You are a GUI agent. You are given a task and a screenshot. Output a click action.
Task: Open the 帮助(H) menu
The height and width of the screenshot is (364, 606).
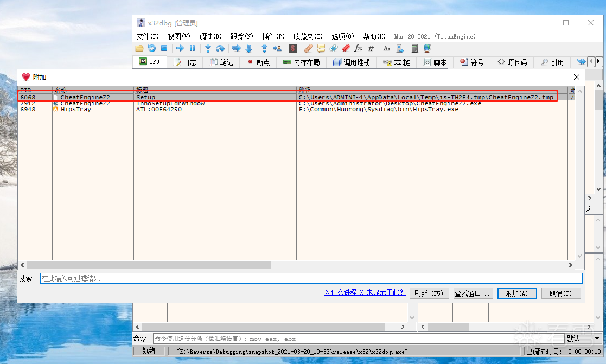(x=374, y=36)
